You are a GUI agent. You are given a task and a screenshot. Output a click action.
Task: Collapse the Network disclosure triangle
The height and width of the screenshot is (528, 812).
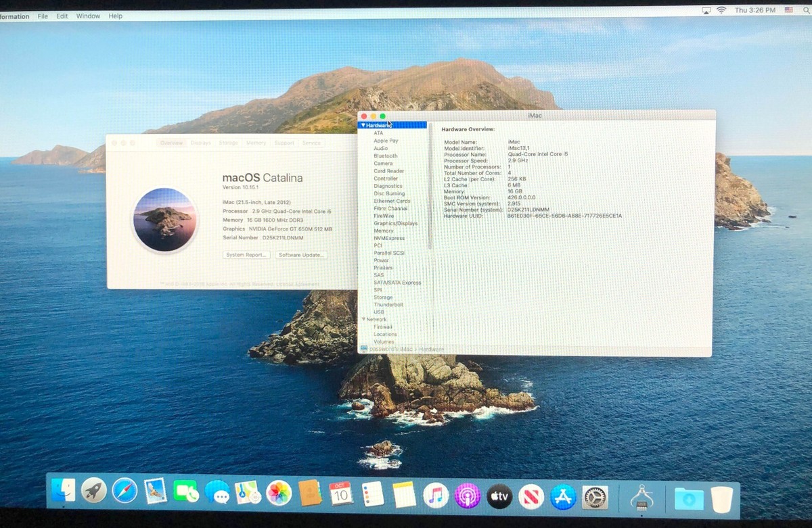click(363, 319)
